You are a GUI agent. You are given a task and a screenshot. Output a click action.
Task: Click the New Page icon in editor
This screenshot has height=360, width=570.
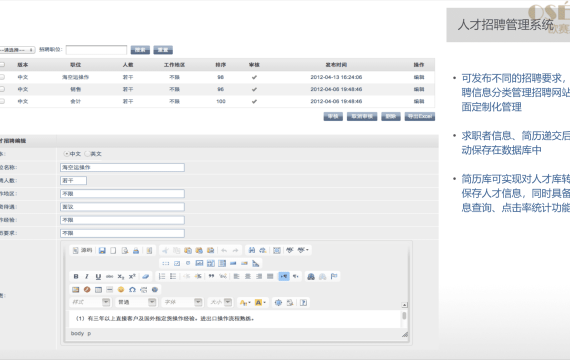[x=113, y=251]
